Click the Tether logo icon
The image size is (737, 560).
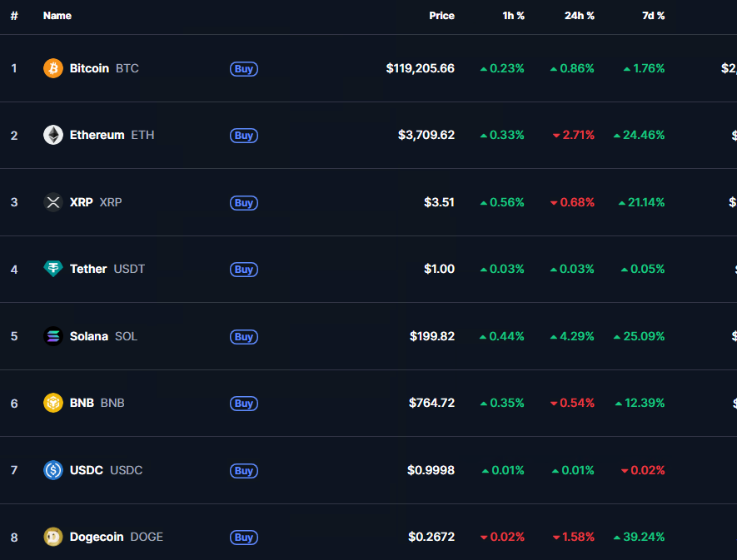click(53, 269)
